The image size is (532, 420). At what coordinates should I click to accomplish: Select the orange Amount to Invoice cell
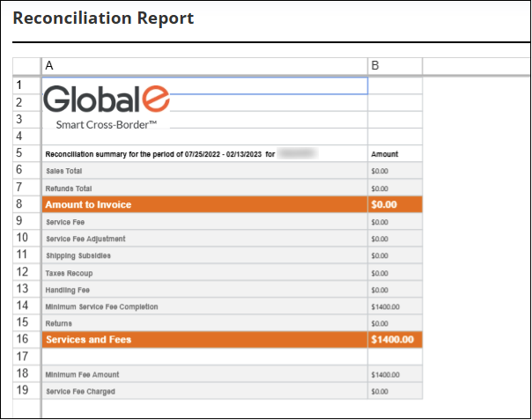point(204,204)
